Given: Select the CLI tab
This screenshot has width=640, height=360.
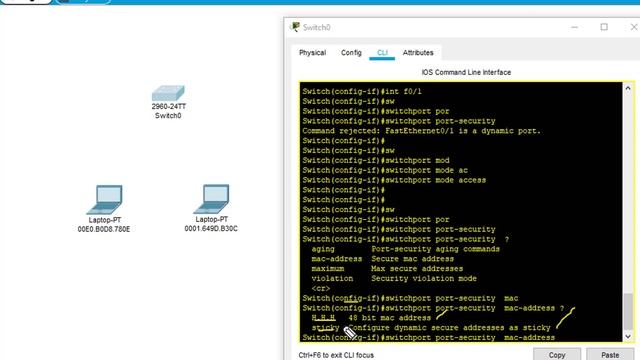Looking at the screenshot, I should pyautogui.click(x=382, y=53).
